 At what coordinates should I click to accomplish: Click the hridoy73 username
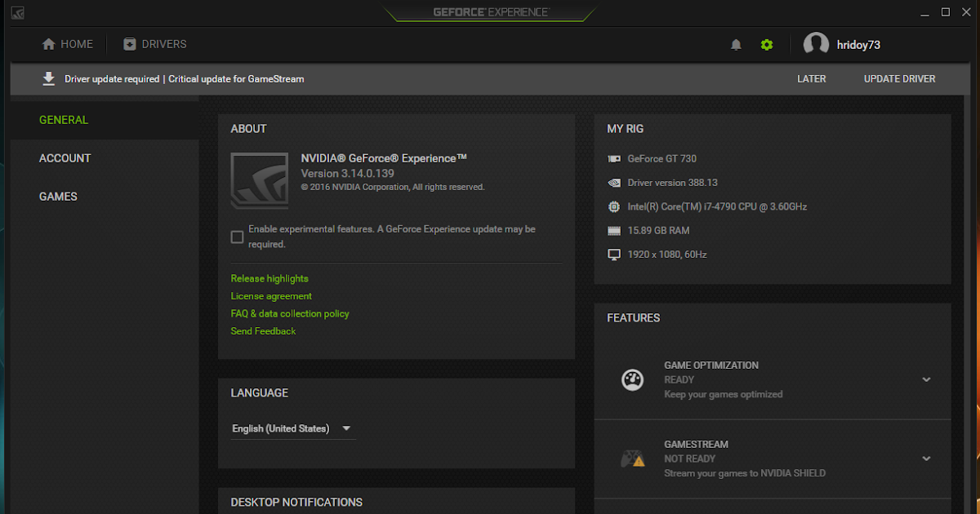(858, 45)
